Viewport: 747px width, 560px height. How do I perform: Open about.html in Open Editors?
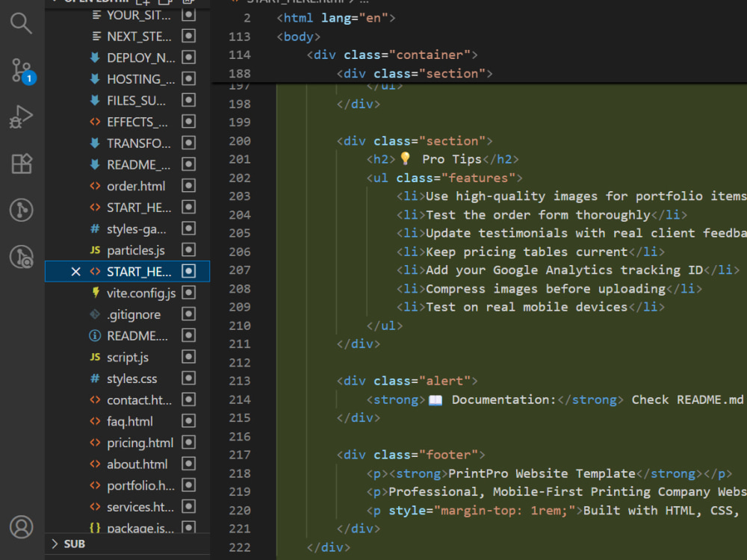[127, 464]
